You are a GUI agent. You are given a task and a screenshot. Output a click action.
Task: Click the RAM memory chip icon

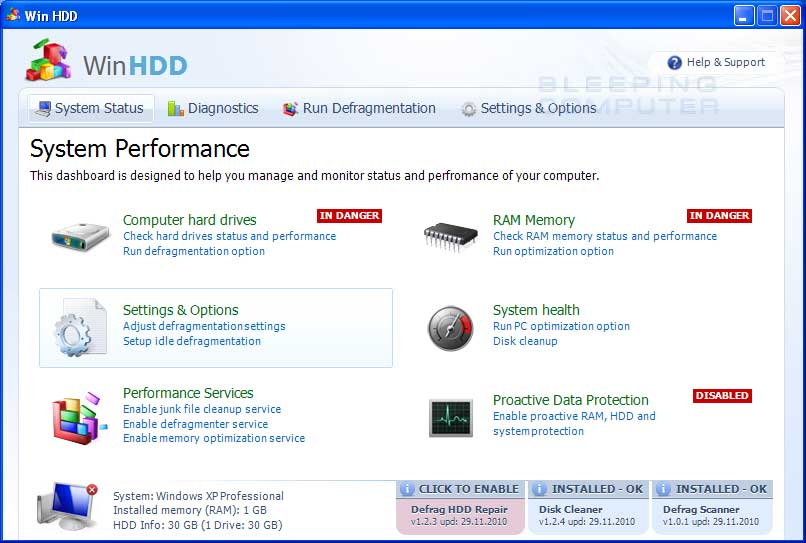pos(450,236)
